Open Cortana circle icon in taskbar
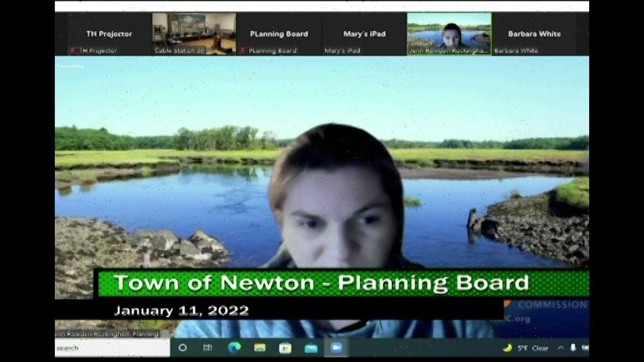The height and width of the screenshot is (362, 644). click(x=183, y=348)
